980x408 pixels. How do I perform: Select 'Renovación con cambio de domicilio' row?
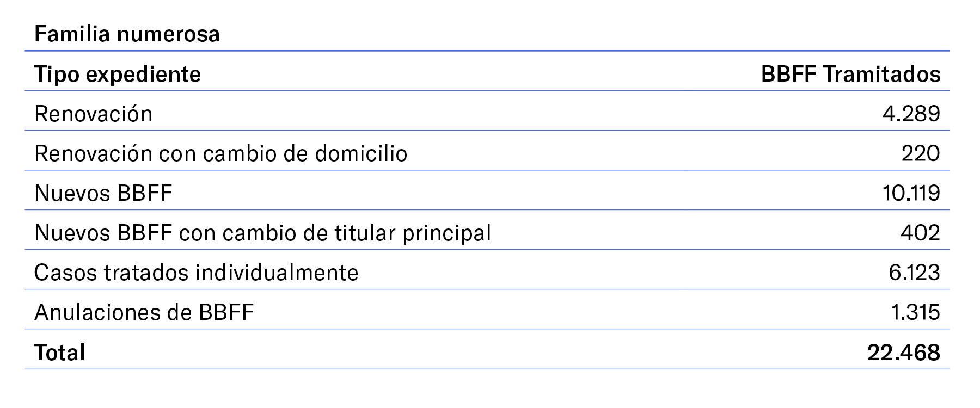click(220, 154)
